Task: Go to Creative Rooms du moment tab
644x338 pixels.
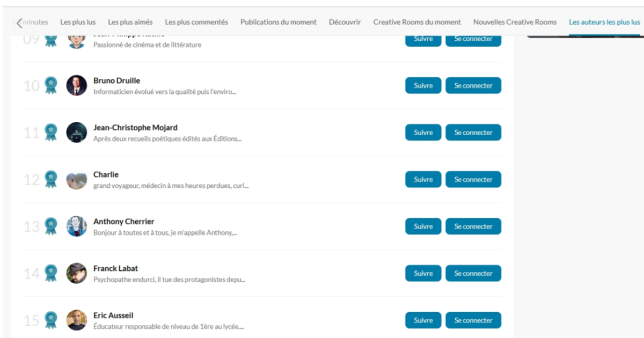Action: pyautogui.click(x=417, y=22)
